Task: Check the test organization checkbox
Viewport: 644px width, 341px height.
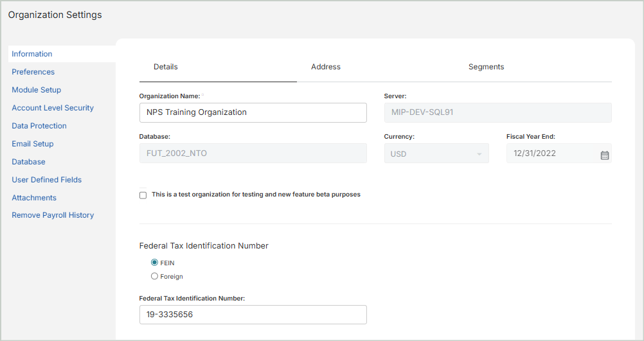Action: 143,195
